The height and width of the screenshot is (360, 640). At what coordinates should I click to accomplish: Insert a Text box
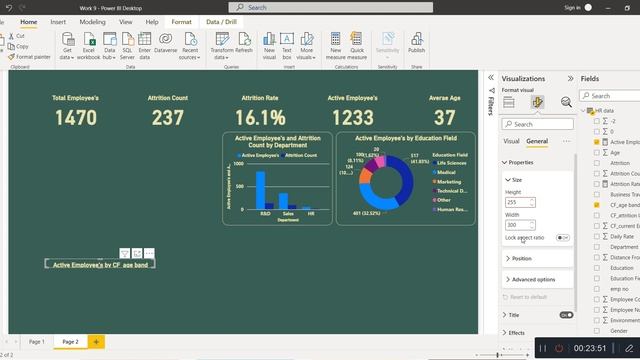coord(287,46)
